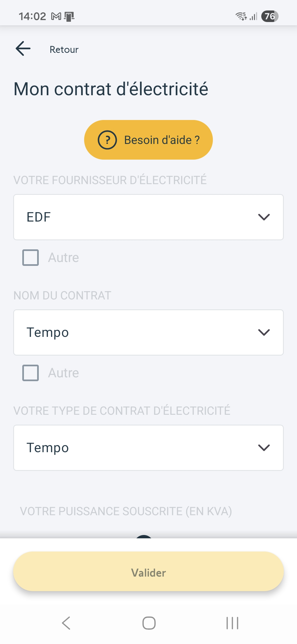This screenshot has width=297, height=644.
Task: Tap the Wi-Fi status icon
Action: (241, 16)
